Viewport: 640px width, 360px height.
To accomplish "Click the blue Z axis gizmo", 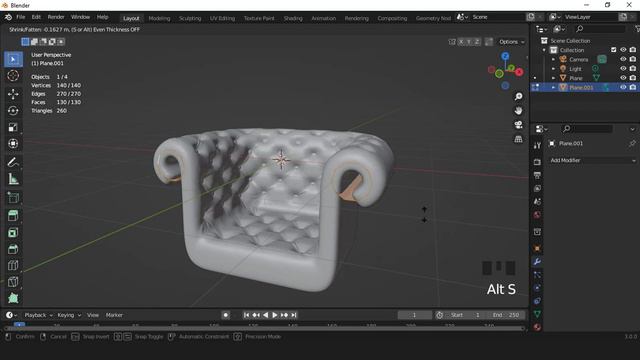I will [x=505, y=56].
